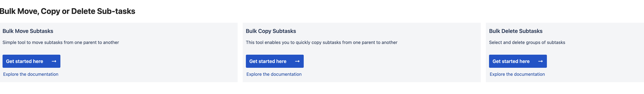Click the arrow icon on Bulk Move button
The image size is (644, 94).
[x=54, y=61]
